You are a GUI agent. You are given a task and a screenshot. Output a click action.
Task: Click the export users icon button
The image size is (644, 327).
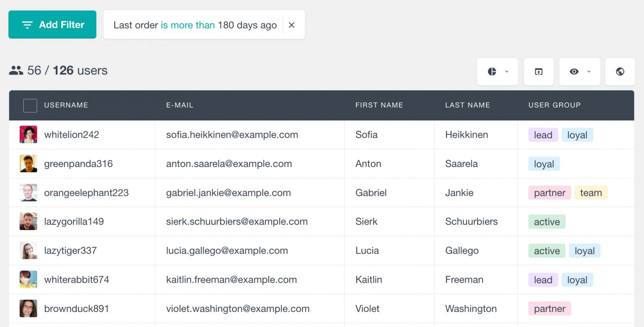tap(539, 72)
